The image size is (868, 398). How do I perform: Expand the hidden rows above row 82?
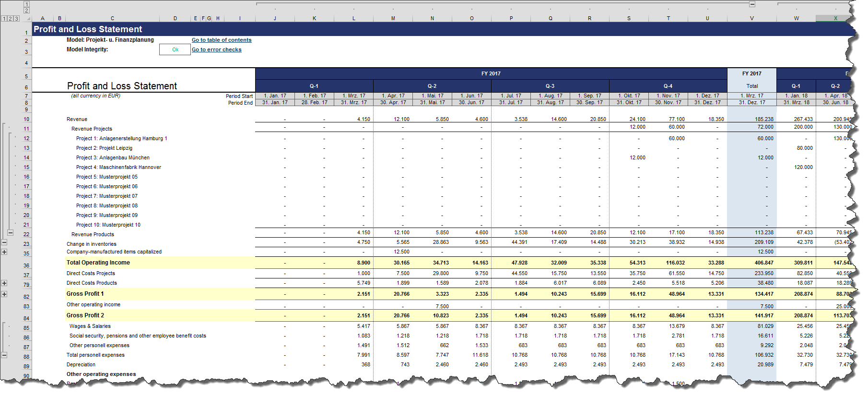[x=4, y=294]
